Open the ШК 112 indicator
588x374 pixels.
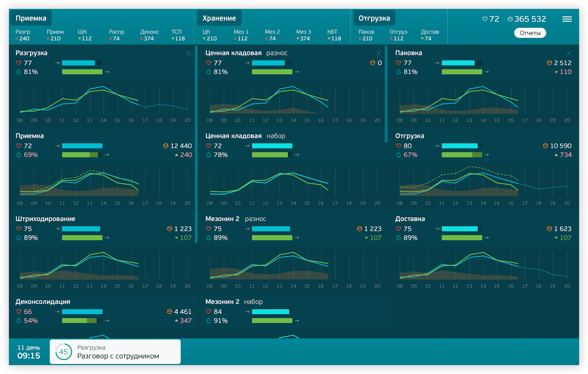pyautogui.click(x=85, y=35)
